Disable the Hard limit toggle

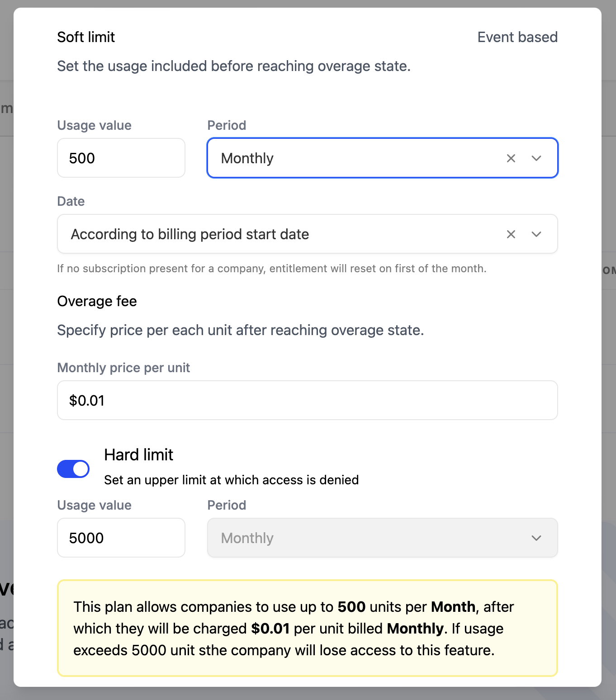(73, 469)
